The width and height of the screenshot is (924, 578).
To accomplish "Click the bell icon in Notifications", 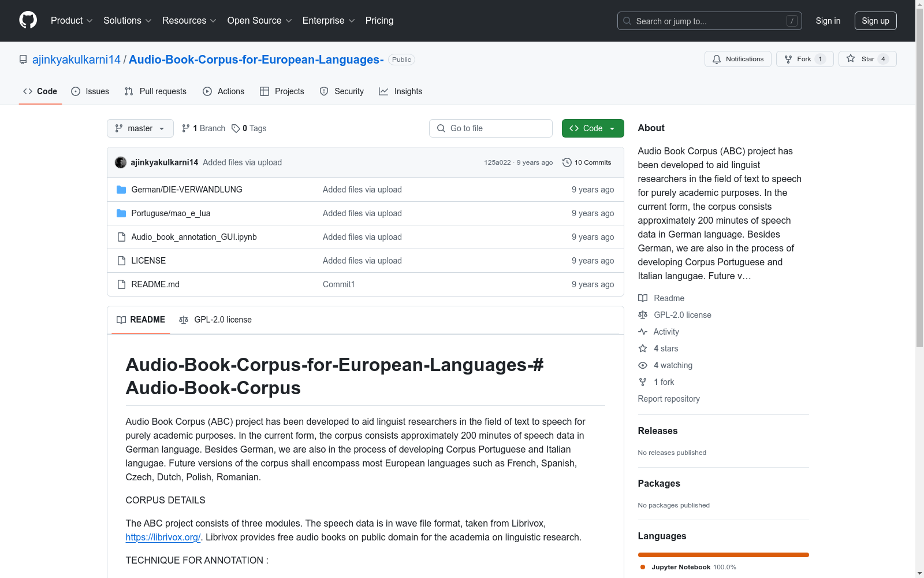I will tap(717, 59).
